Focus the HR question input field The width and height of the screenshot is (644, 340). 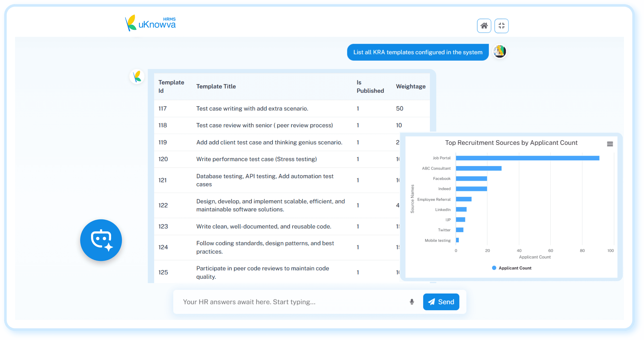290,302
